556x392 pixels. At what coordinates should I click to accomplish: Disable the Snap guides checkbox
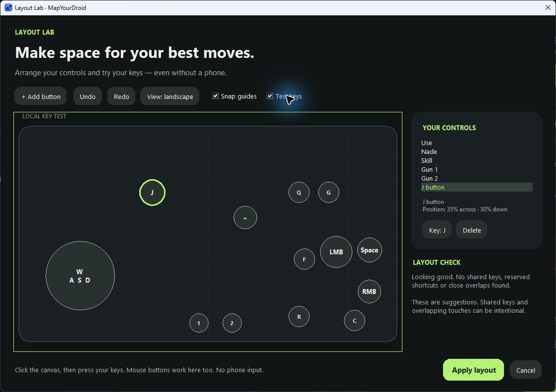215,96
